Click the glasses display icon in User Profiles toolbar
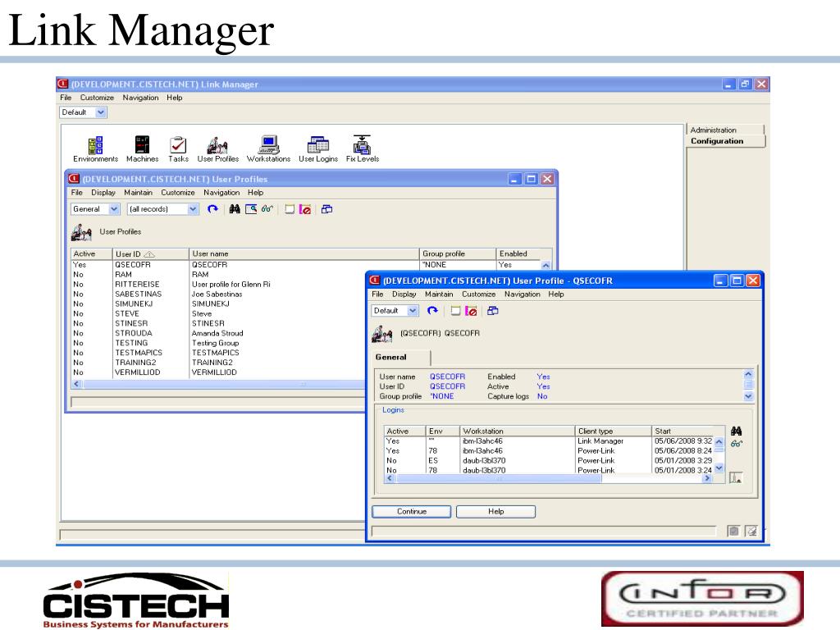Image resolution: width=840 pixels, height=630 pixels. pos(267,209)
